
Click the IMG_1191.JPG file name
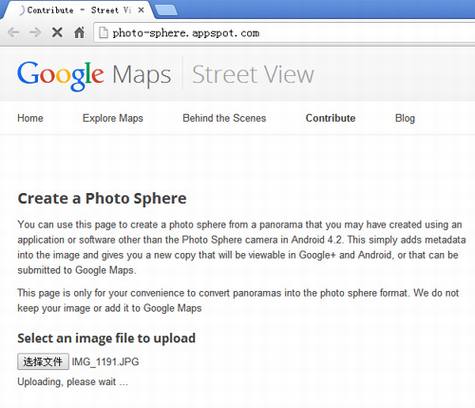(105, 362)
